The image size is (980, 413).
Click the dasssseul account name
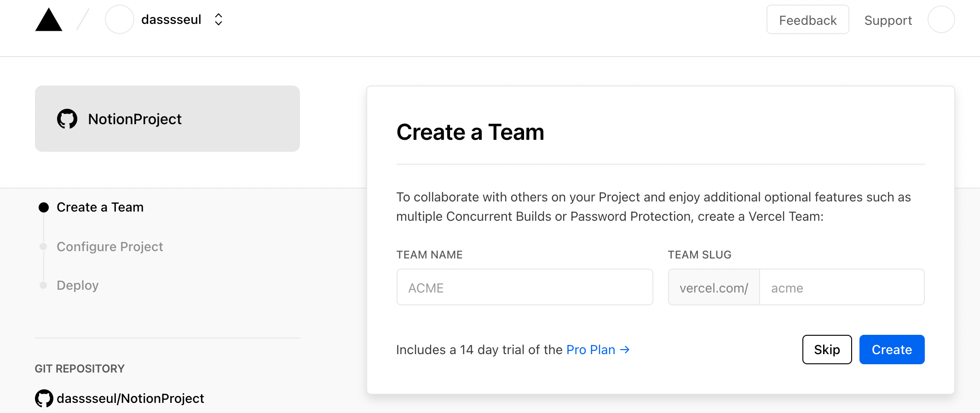click(171, 20)
